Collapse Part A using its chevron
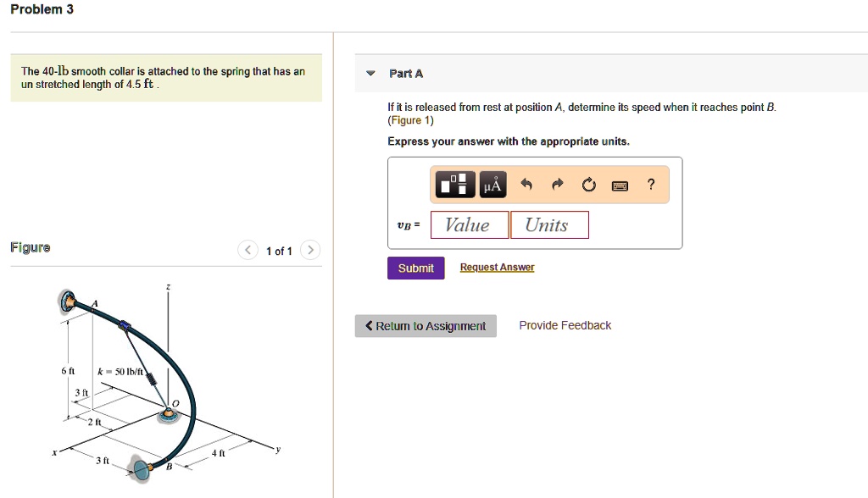Viewport: 868px width, 498px height. (370, 73)
